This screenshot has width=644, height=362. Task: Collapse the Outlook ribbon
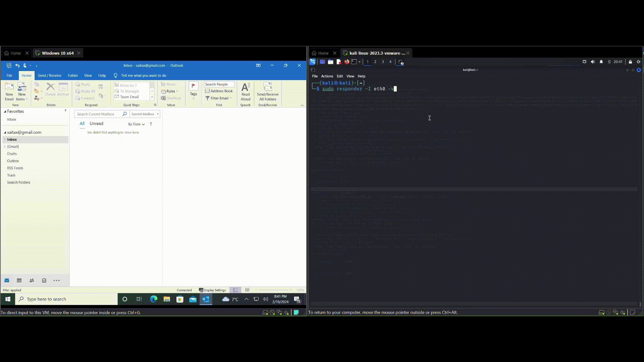tap(302, 105)
